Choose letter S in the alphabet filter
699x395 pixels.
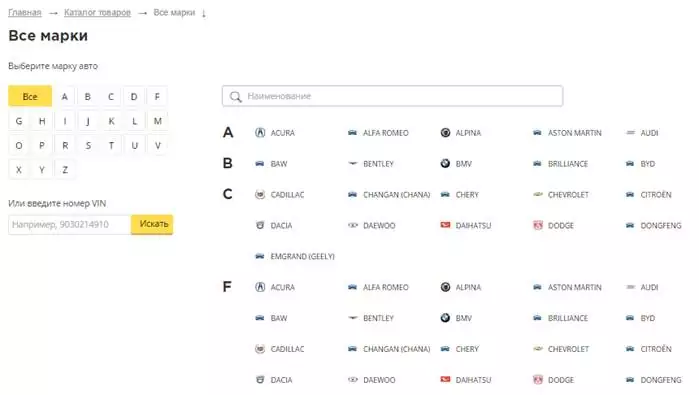click(88, 145)
